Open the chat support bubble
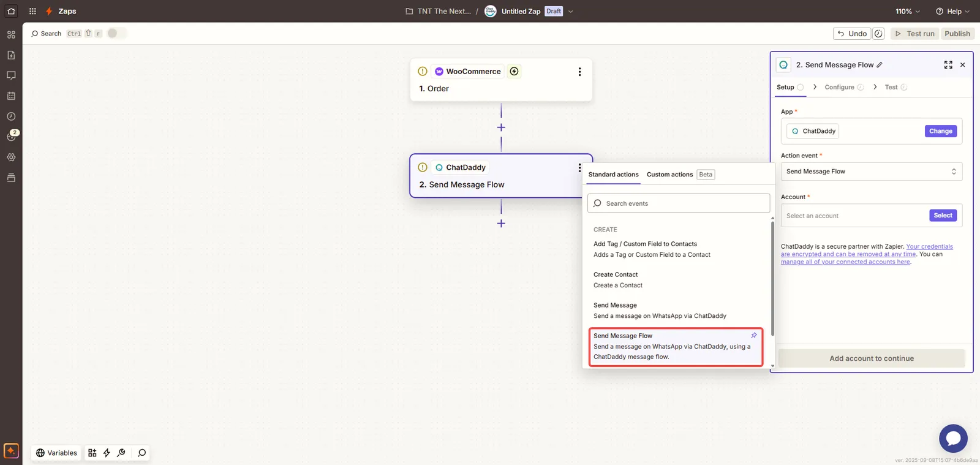Image resolution: width=980 pixels, height=465 pixels. coord(953,438)
